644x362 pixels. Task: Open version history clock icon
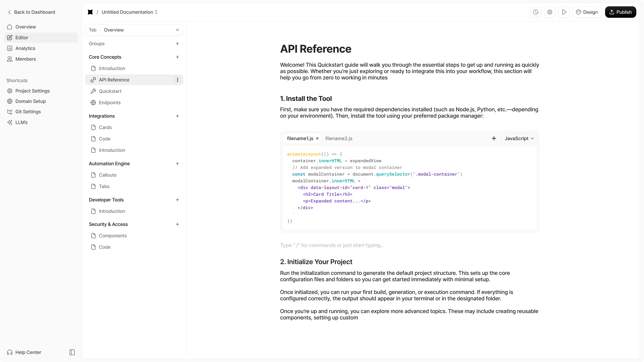click(536, 12)
